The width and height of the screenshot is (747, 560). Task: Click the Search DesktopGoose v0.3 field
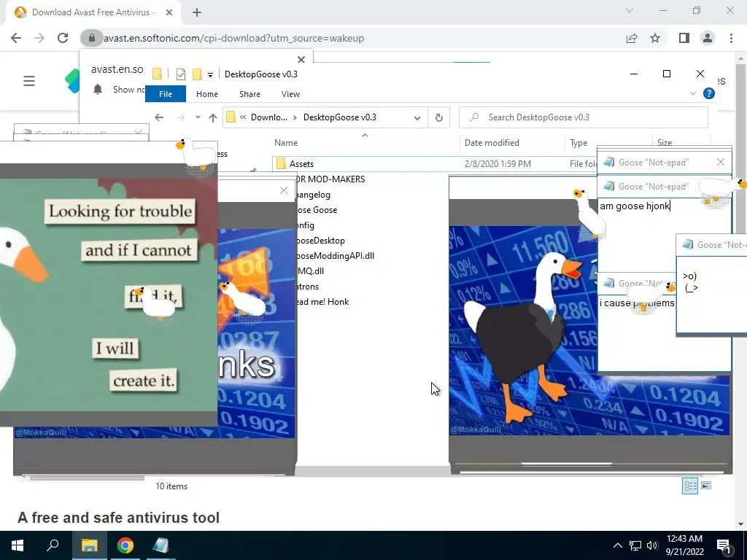tap(584, 117)
